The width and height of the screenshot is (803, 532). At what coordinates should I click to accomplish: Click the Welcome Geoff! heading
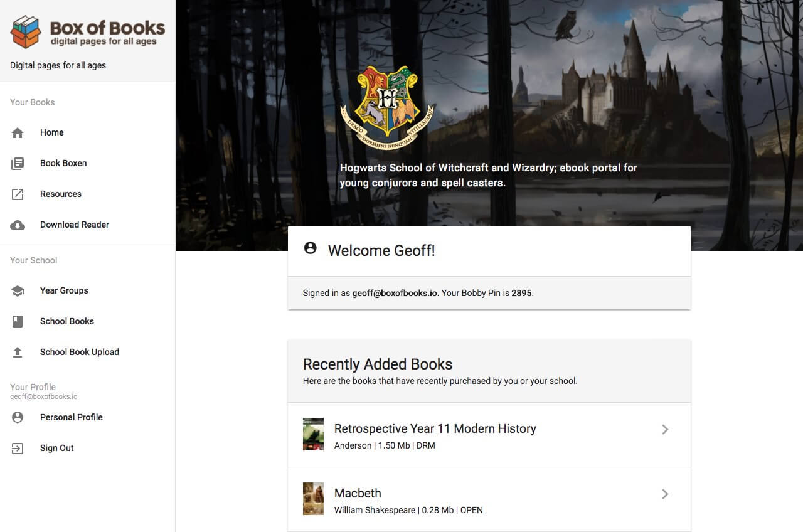(381, 251)
